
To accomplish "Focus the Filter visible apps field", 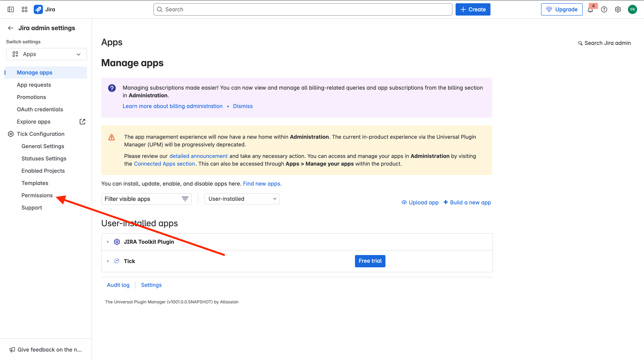I will pos(146,199).
